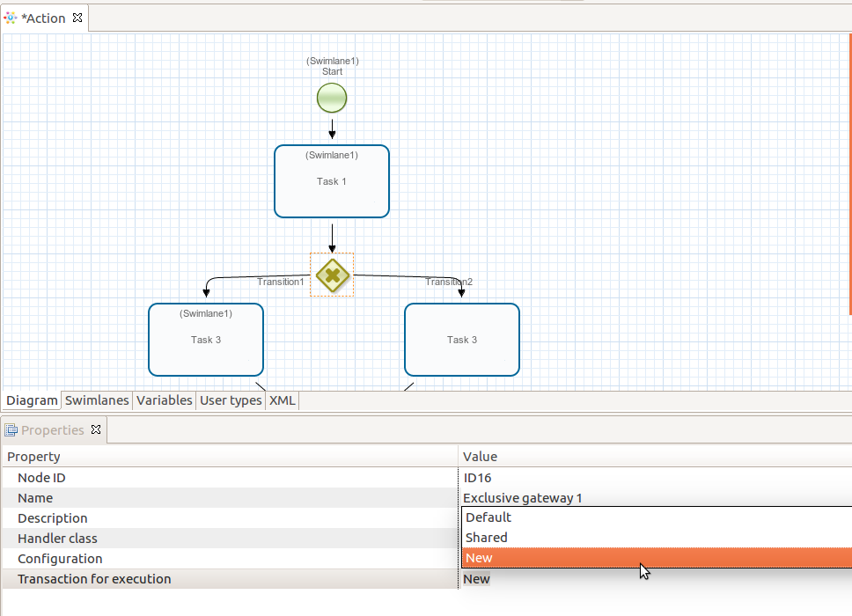Choose Shared from the value dropdown

coord(488,537)
